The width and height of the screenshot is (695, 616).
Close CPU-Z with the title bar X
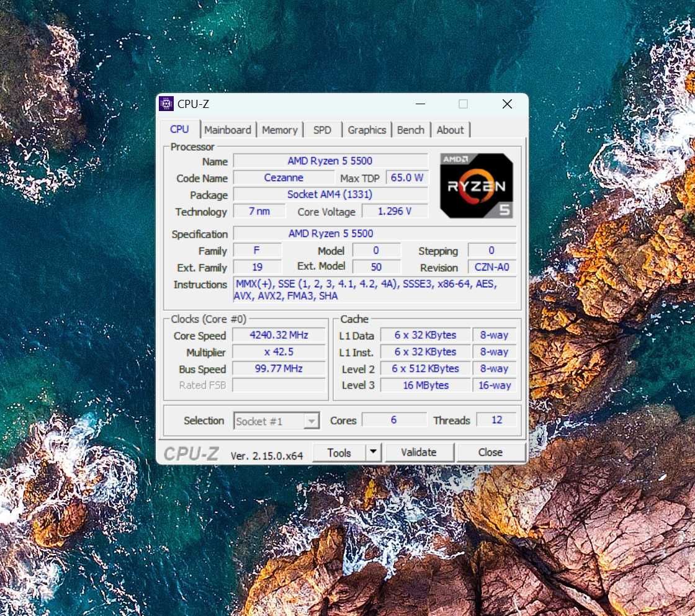507,104
